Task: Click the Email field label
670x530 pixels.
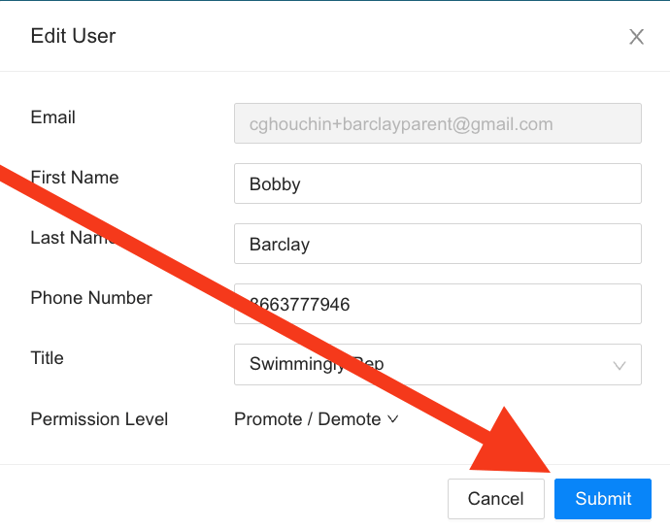Action: [53, 117]
